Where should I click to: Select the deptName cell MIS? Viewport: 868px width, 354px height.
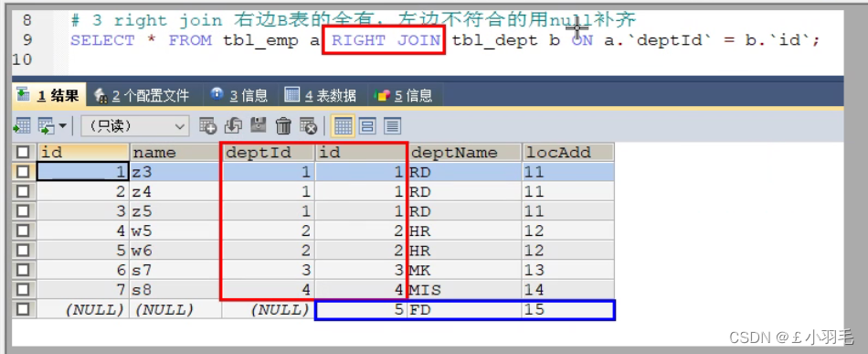pos(464,290)
